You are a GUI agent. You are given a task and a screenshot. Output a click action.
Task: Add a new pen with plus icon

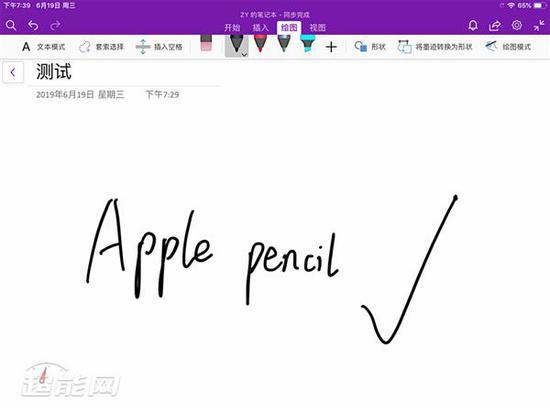pyautogui.click(x=331, y=47)
